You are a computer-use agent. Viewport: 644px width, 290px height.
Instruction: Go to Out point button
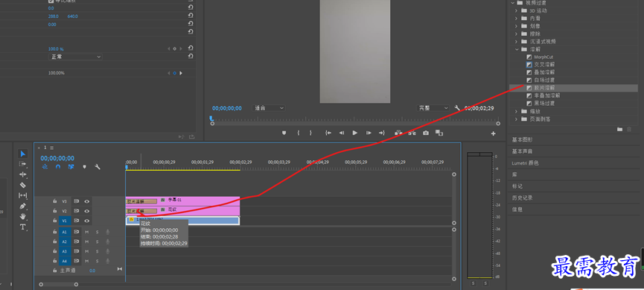tap(381, 133)
